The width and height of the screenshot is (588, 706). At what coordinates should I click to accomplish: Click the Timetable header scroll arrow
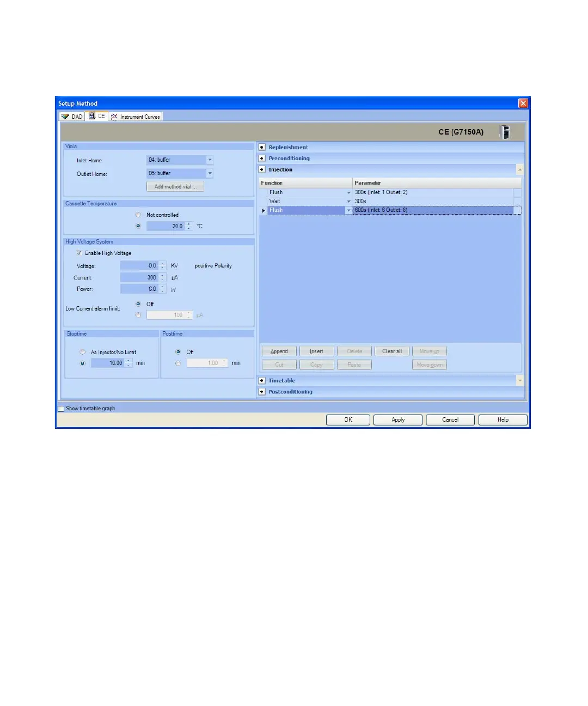click(519, 380)
